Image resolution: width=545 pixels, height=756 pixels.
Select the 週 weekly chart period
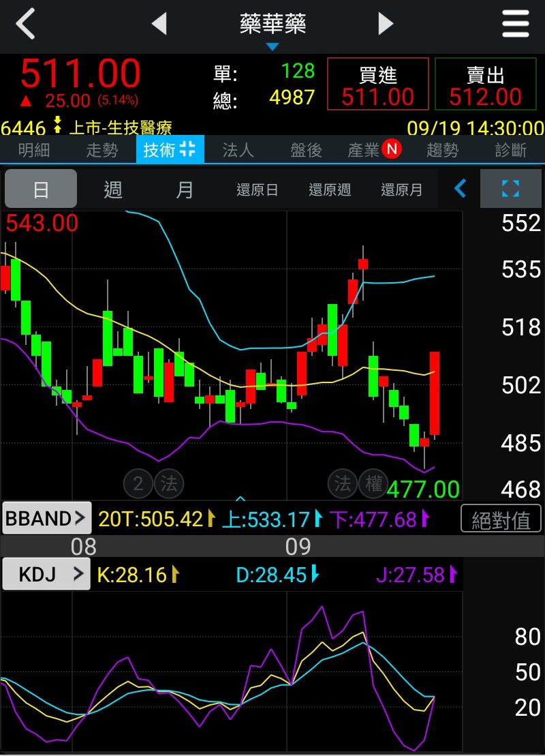pyautogui.click(x=113, y=189)
